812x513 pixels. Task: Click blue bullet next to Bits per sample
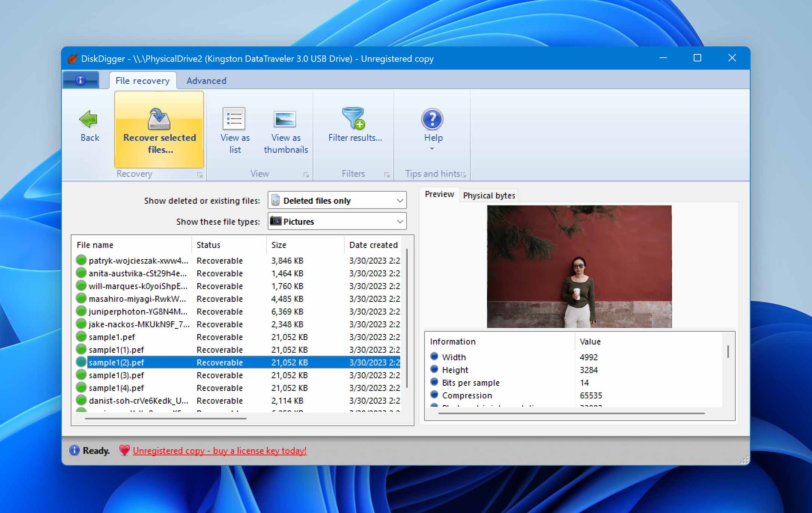(x=434, y=382)
